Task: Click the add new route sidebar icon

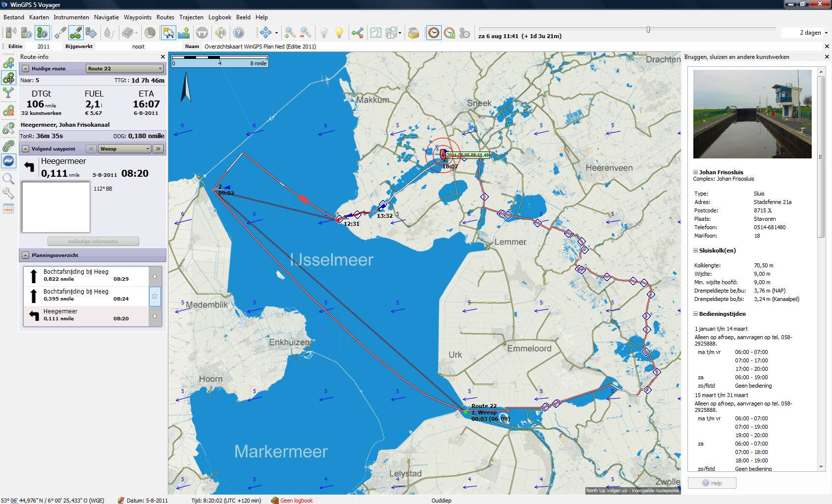Action: tap(8, 63)
